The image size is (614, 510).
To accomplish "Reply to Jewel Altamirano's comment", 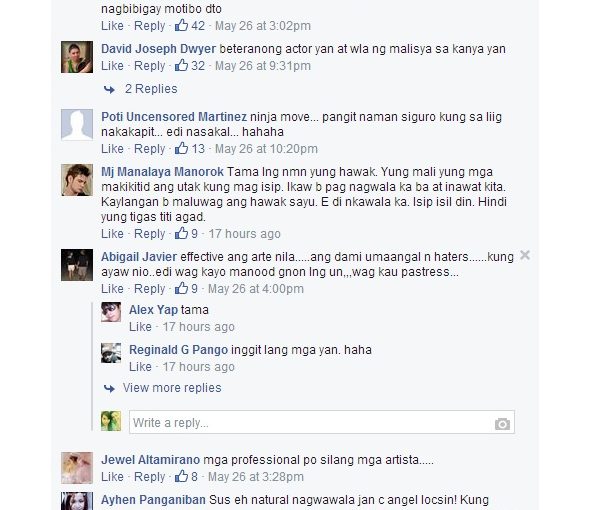I will (150, 477).
